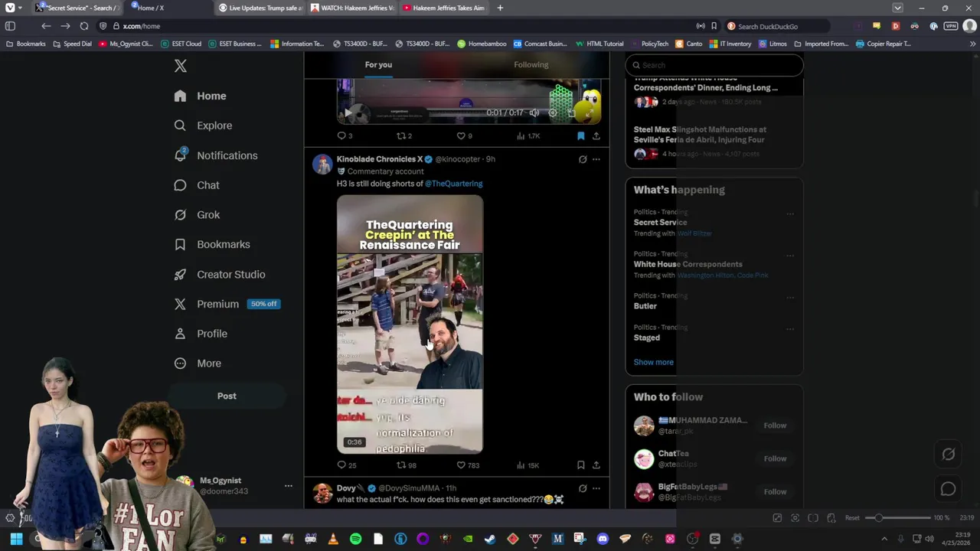980x551 pixels.
Task: Expand the More sidebar menu
Action: [198, 364]
